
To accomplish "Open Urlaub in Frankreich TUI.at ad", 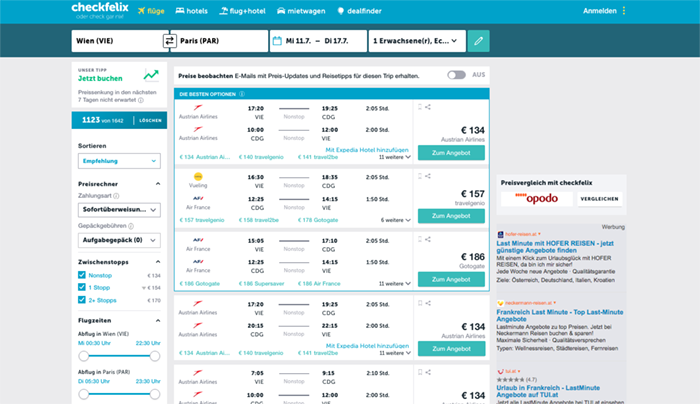I will click(548, 391).
